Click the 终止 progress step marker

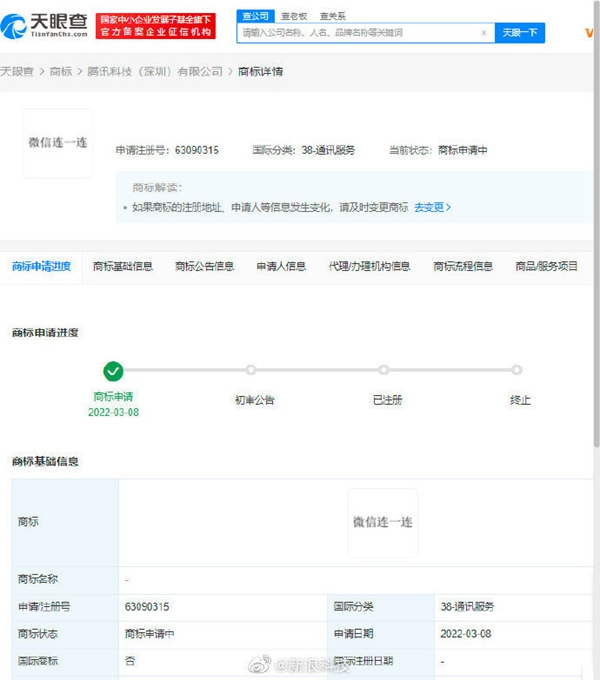point(516,370)
